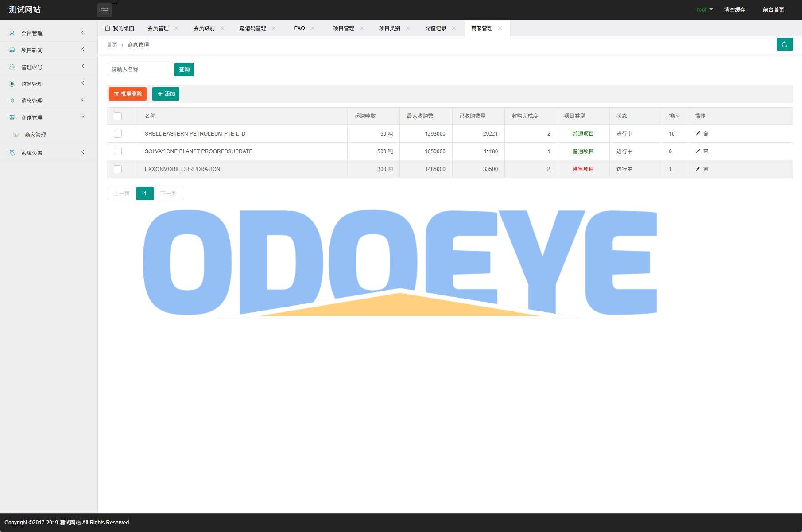
Task: Expand the 管理帐号 sidebar chevron
Action: [x=83, y=66]
